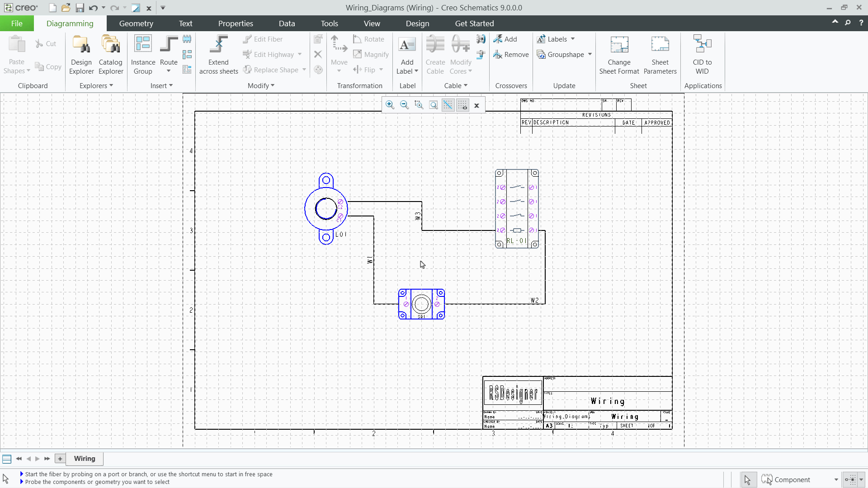Click the Instance Group tool
The height and width of the screenshot is (488, 868).
(x=143, y=55)
